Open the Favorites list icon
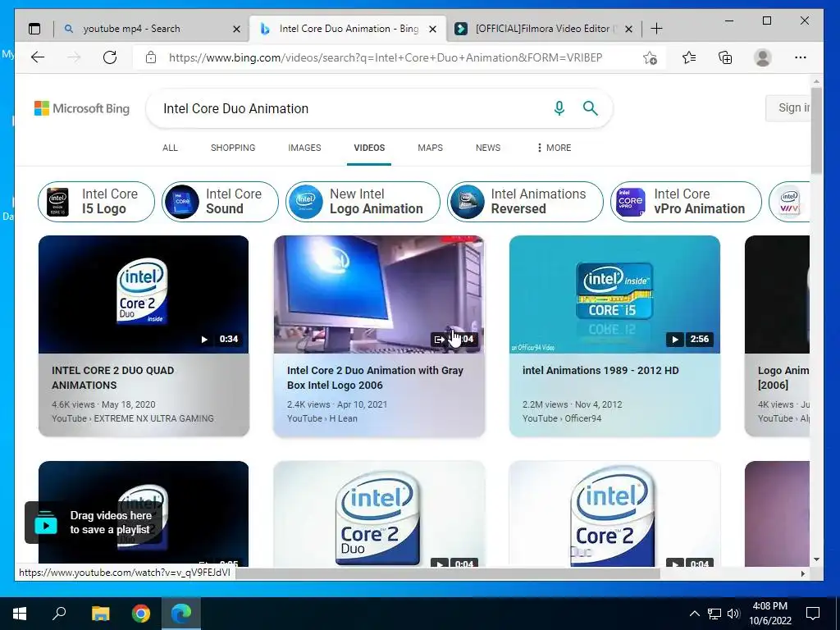 coord(689,57)
